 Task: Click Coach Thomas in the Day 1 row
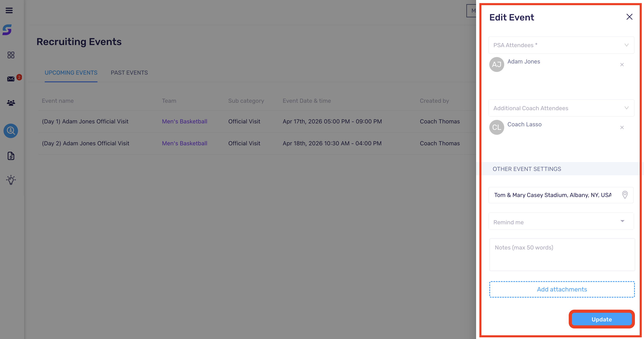click(x=440, y=121)
